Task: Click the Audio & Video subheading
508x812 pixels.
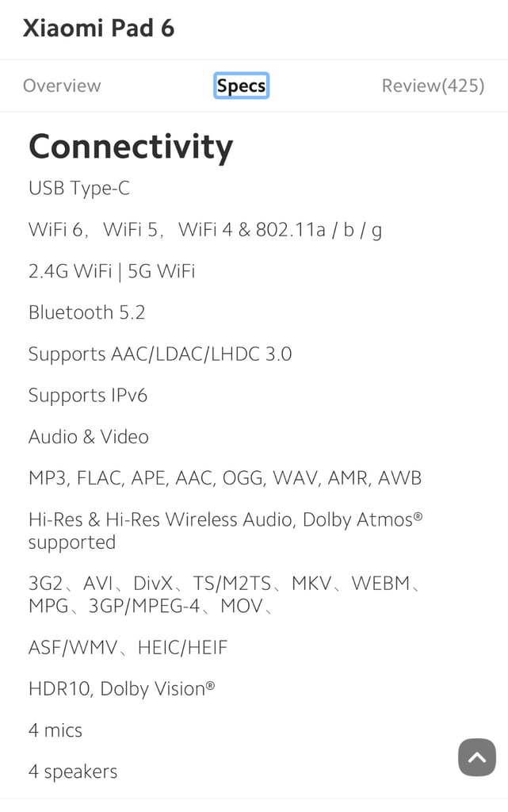Action: point(89,437)
